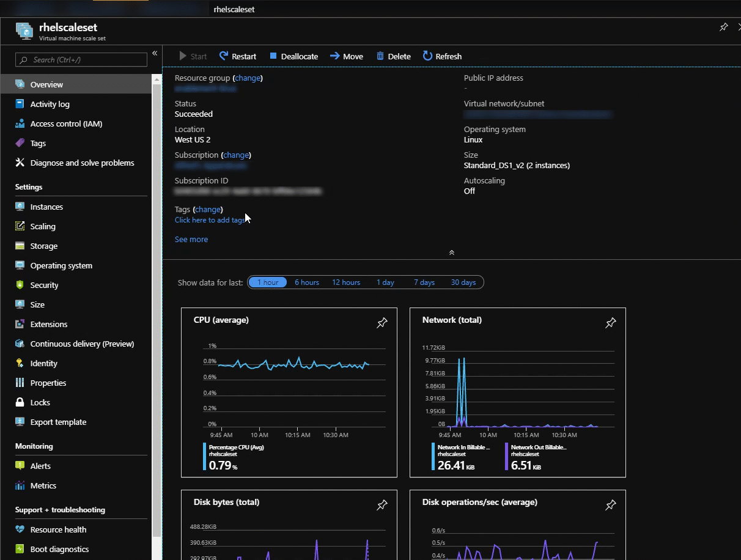741x560 pixels.
Task: Click the Restart icon in toolbar
Action: (224, 56)
